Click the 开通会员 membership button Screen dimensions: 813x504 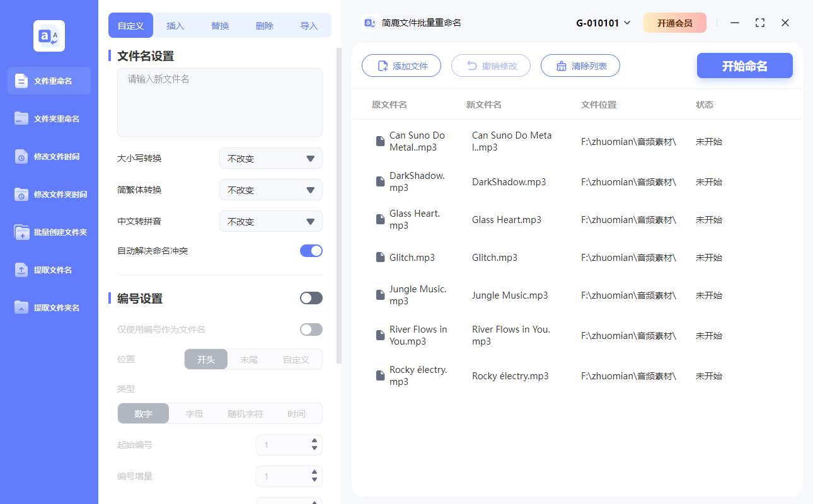675,22
